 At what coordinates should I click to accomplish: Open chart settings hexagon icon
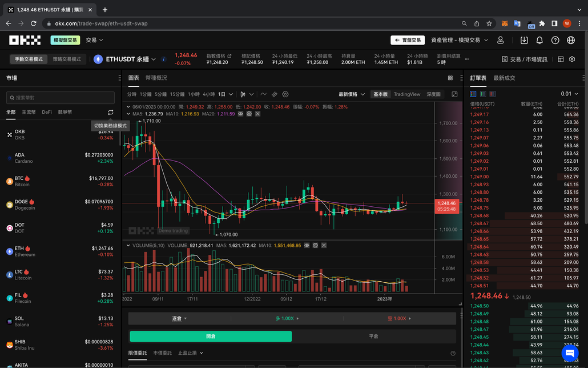285,94
